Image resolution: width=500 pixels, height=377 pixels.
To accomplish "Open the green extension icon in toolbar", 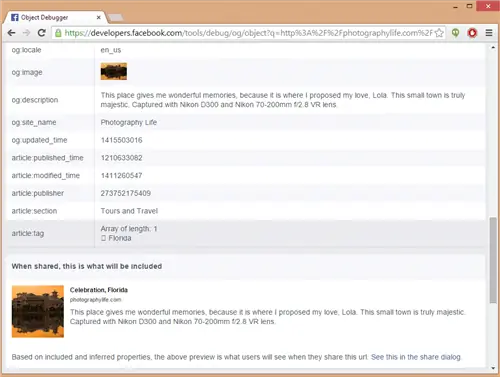I will 455,33.
